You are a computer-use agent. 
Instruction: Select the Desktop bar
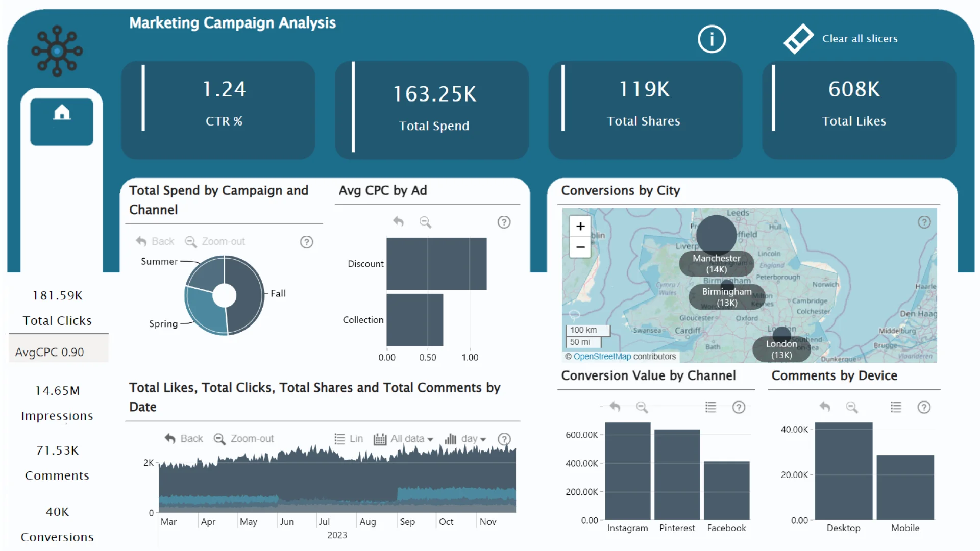(844, 471)
